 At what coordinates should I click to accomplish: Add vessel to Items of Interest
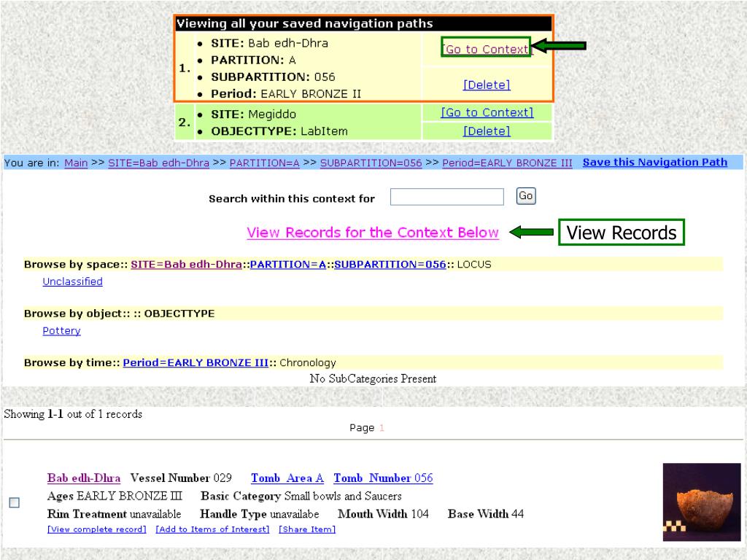tap(212, 529)
